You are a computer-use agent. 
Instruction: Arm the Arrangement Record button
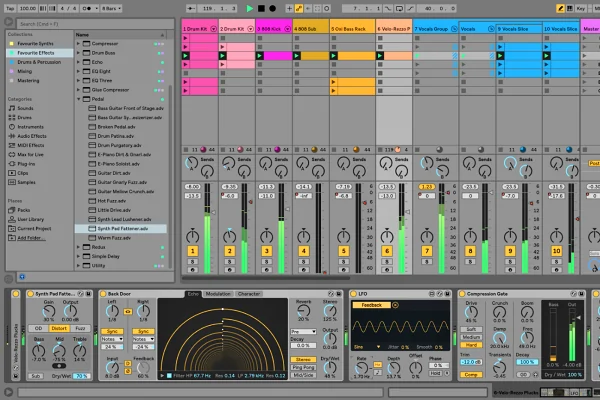pyautogui.click(x=272, y=8)
